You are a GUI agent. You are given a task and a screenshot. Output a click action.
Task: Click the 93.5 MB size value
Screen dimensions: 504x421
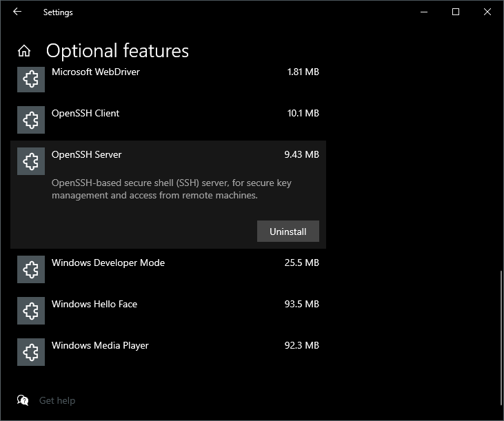(x=302, y=304)
